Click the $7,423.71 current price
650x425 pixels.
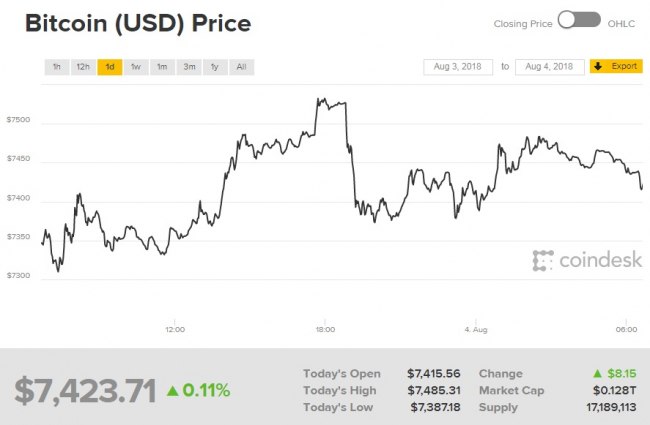tap(85, 390)
